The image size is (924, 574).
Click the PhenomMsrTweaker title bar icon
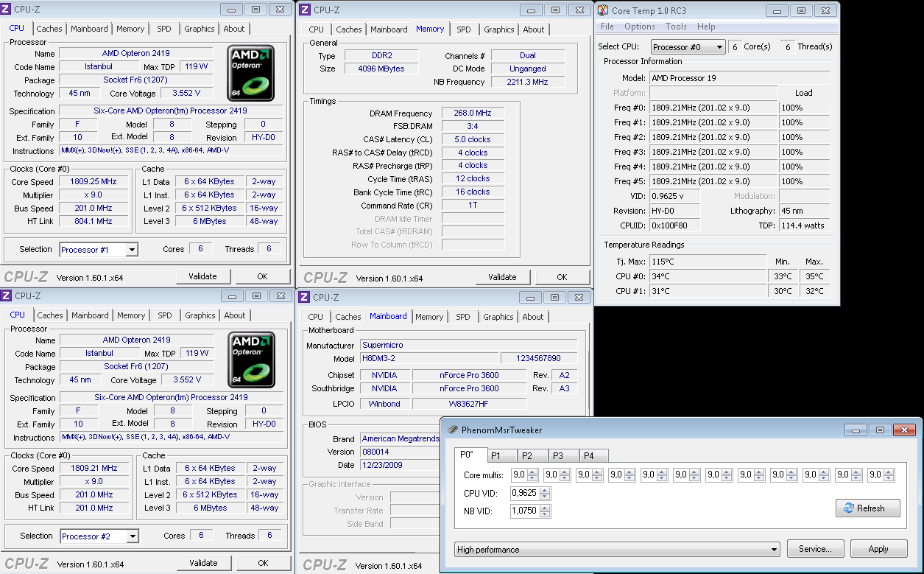[451, 430]
